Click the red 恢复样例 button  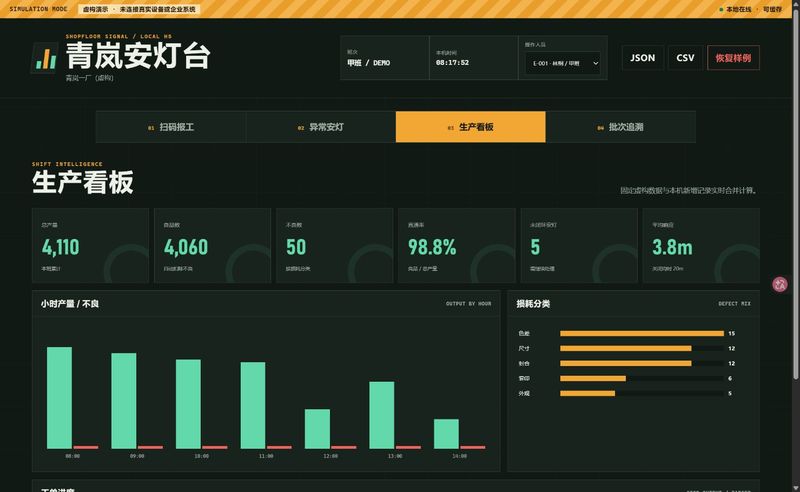pyautogui.click(x=733, y=58)
